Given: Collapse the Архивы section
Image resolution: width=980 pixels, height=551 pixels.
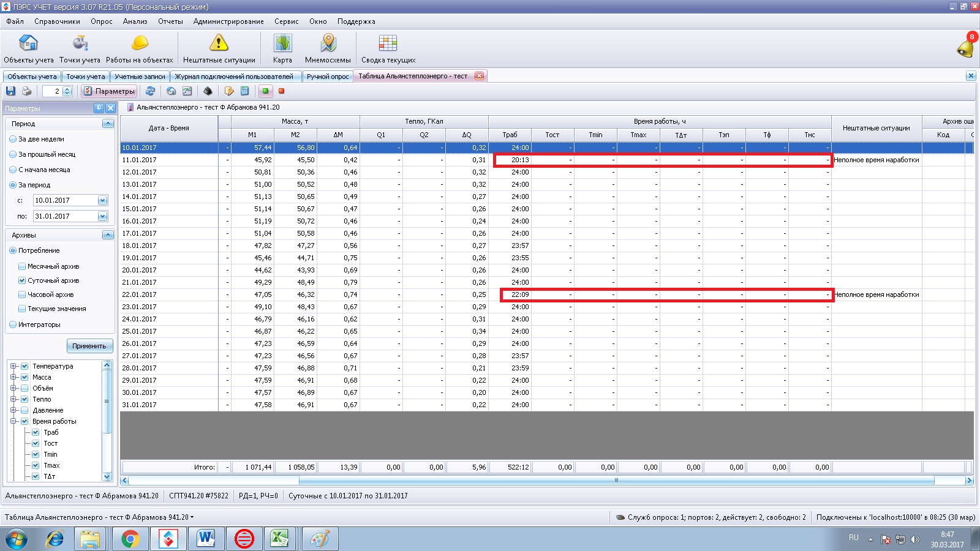Looking at the screenshot, I should [x=108, y=235].
